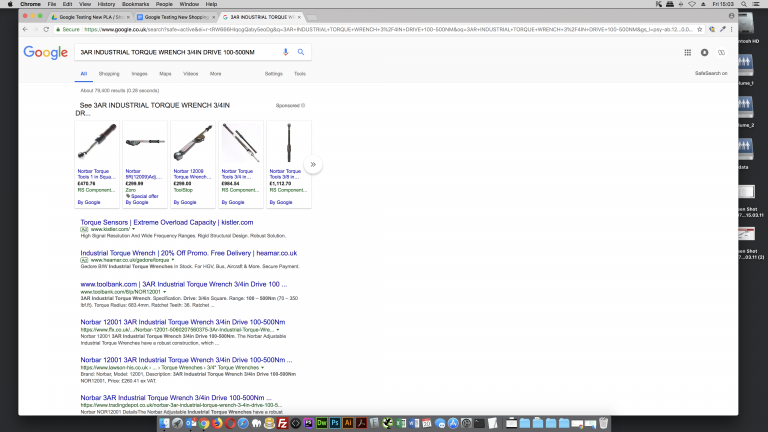
Task: Open the Google apps grid icon
Action: [x=688, y=52]
